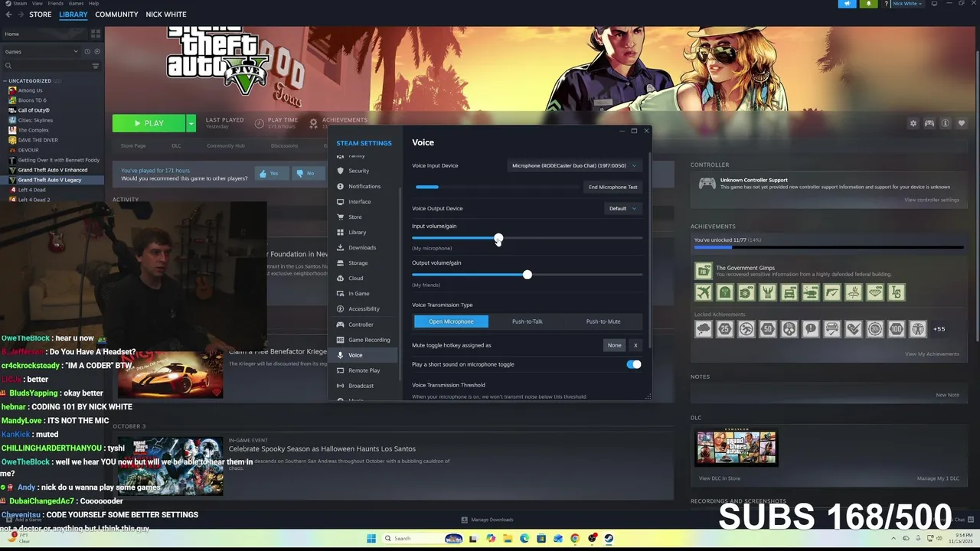
Task: Open the Games collection dropdown
Action: click(x=41, y=51)
